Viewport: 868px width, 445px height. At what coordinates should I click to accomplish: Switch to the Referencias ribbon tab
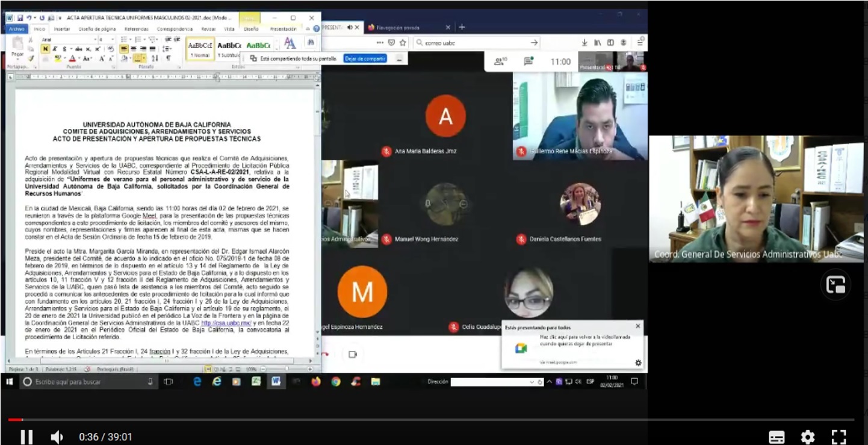tap(137, 29)
